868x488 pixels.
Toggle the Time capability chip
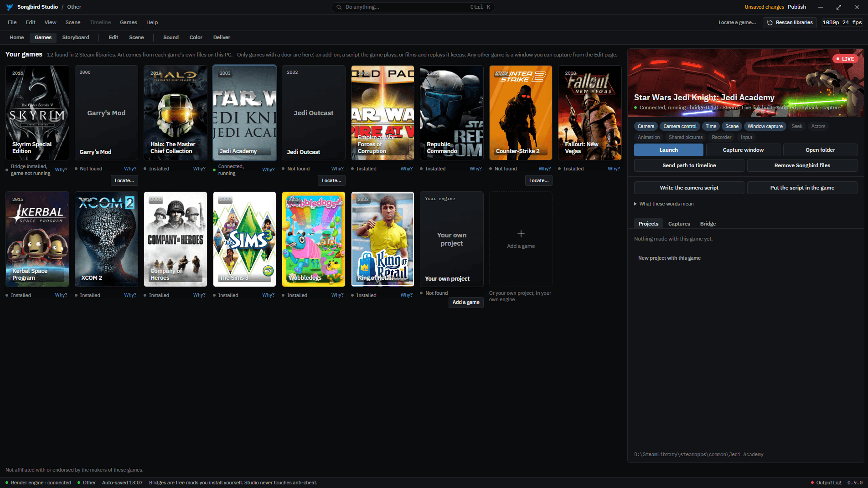click(711, 126)
